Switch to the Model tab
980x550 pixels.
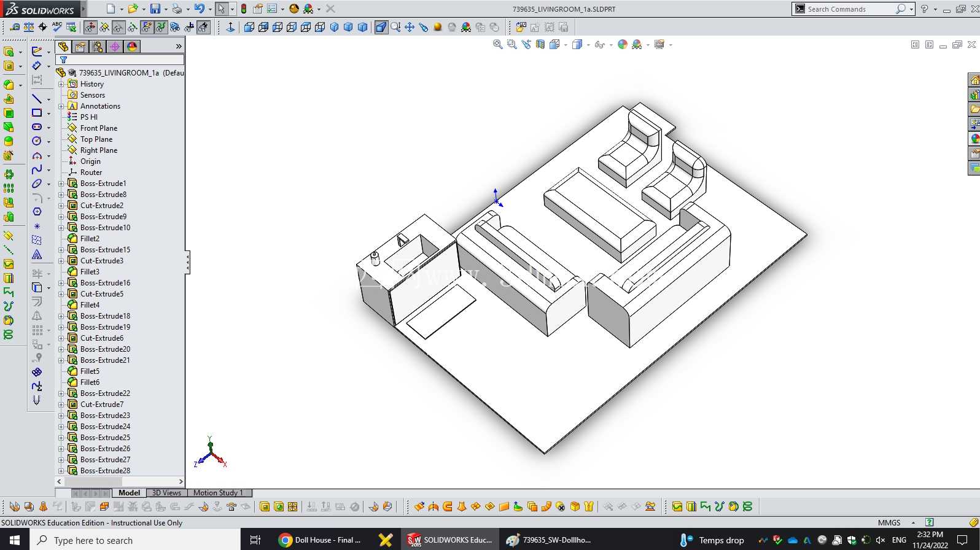130,493
